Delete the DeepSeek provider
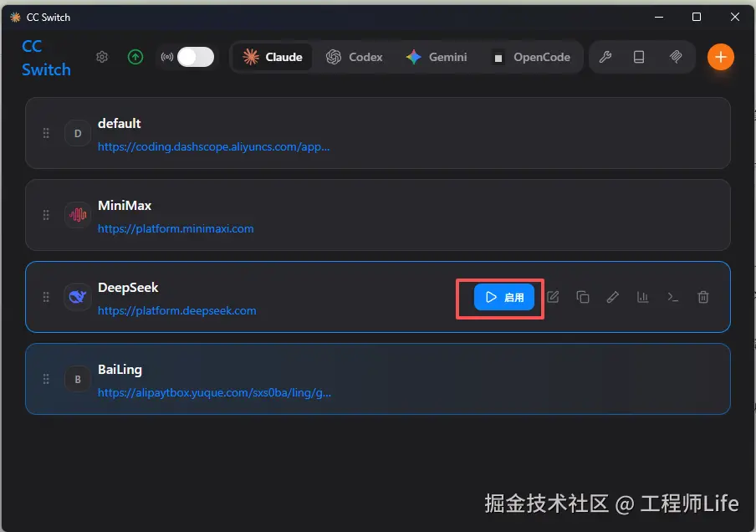This screenshot has width=756, height=532. point(703,297)
